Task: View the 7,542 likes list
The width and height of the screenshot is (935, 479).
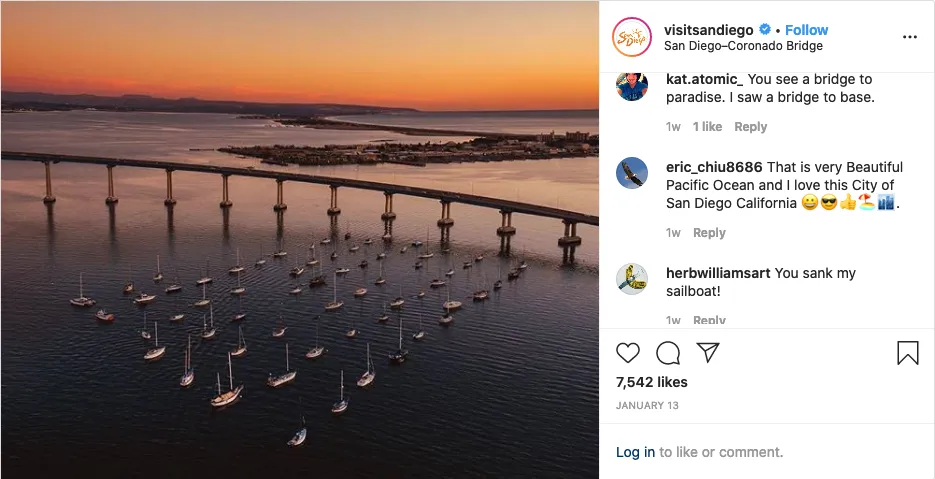Action: click(x=651, y=382)
